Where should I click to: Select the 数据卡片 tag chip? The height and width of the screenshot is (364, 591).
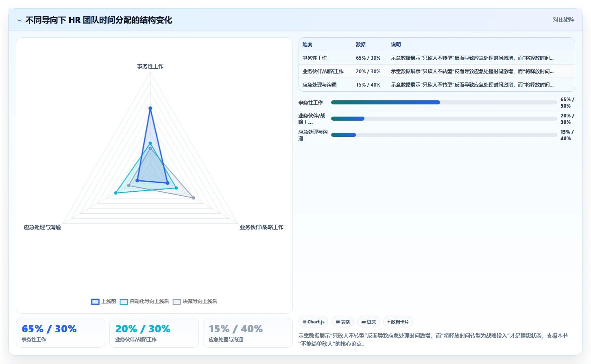398,322
